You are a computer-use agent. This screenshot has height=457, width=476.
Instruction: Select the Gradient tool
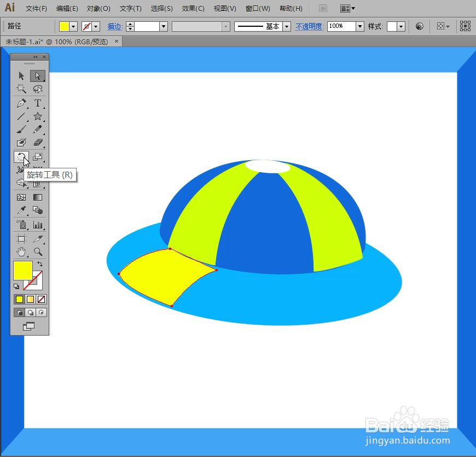(38, 197)
